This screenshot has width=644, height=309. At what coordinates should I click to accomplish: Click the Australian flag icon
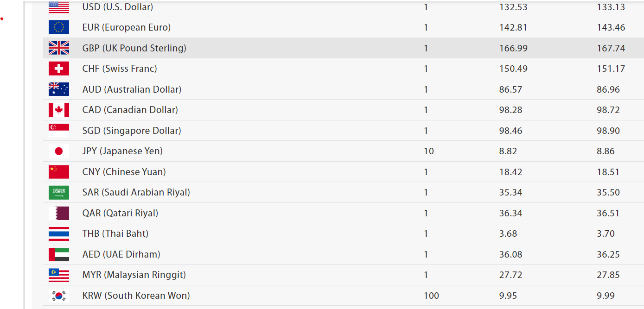tap(59, 89)
